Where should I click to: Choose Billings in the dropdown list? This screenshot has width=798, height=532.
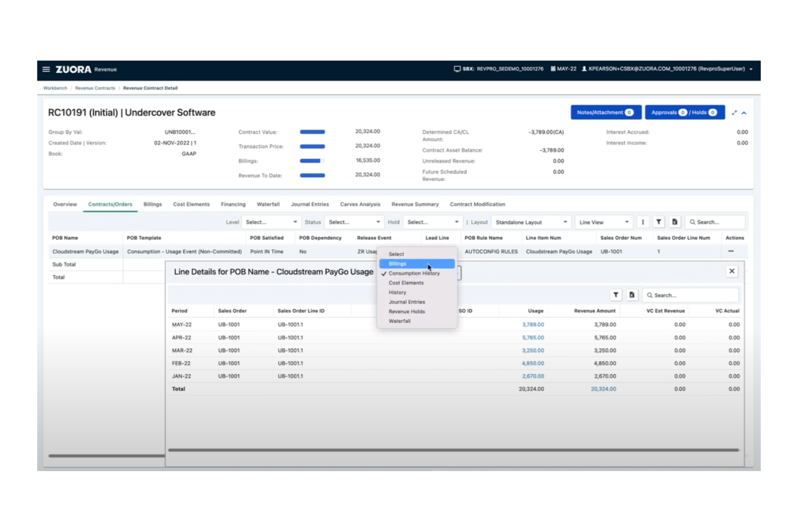[417, 264]
